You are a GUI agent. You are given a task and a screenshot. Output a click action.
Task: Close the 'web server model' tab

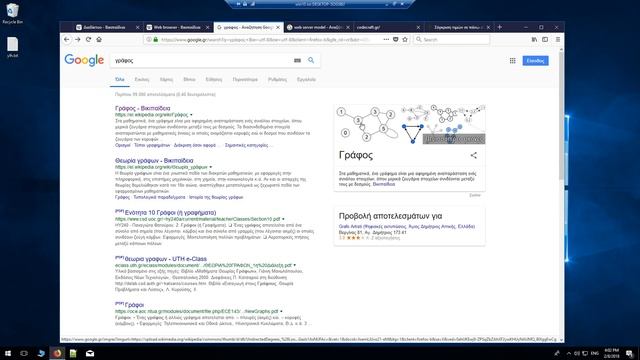(348, 27)
